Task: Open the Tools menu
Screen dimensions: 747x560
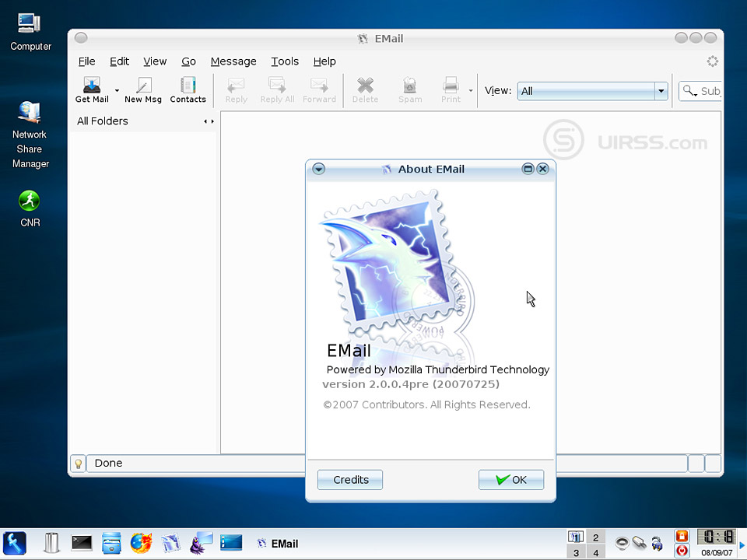Action: [x=285, y=61]
